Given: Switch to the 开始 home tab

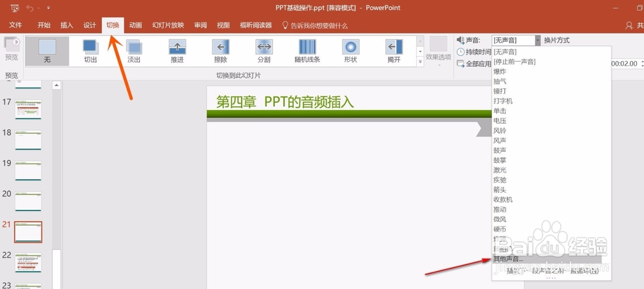Looking at the screenshot, I should [44, 25].
